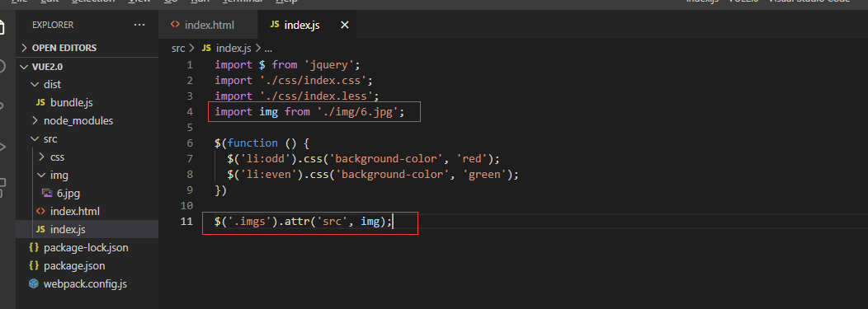The width and height of the screenshot is (868, 309).
Task: Click the package.json braces icon
Action: 34,266
